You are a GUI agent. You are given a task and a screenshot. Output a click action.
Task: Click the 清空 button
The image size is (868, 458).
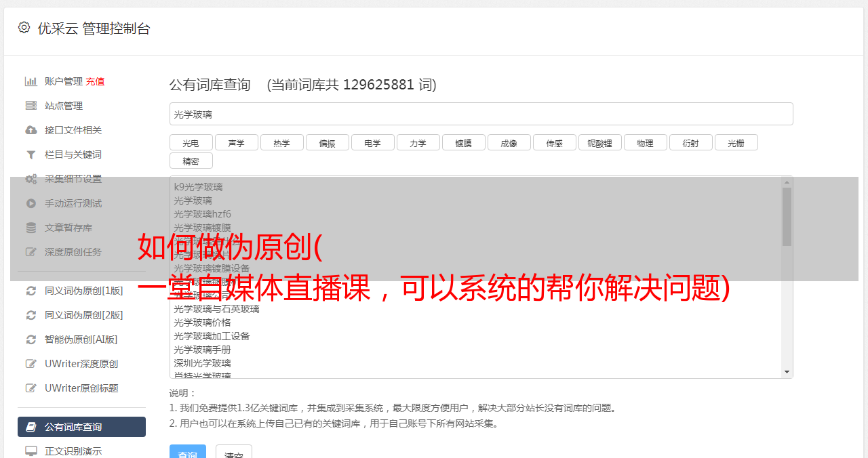coord(234,452)
